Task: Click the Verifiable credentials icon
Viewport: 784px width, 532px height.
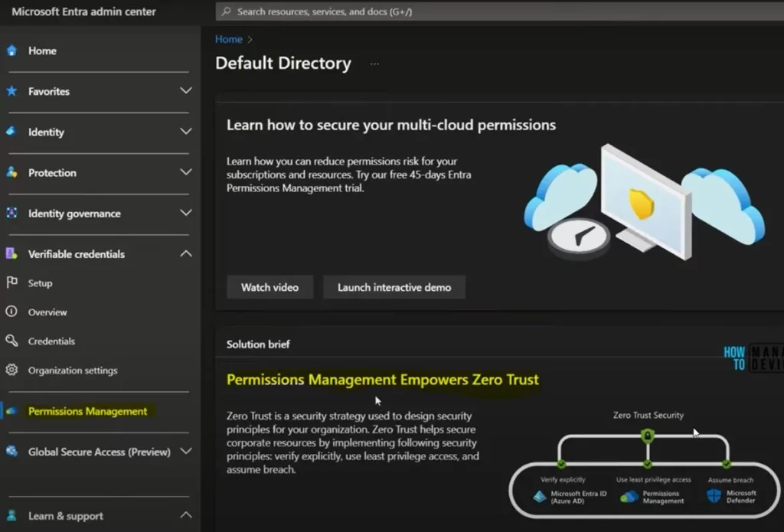Action: (x=11, y=253)
